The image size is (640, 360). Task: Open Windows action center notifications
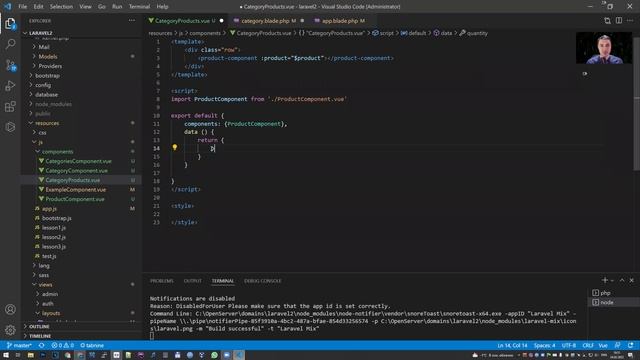pyautogui.click(x=631, y=355)
